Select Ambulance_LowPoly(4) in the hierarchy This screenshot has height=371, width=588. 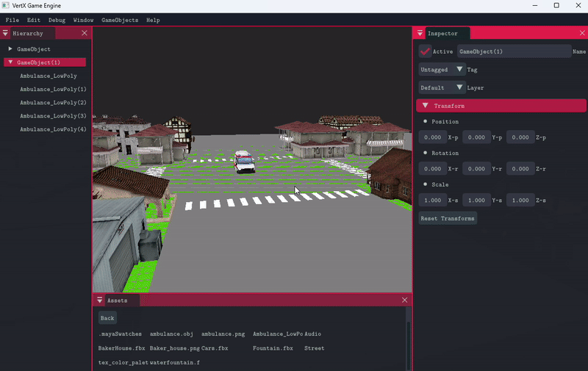point(53,129)
